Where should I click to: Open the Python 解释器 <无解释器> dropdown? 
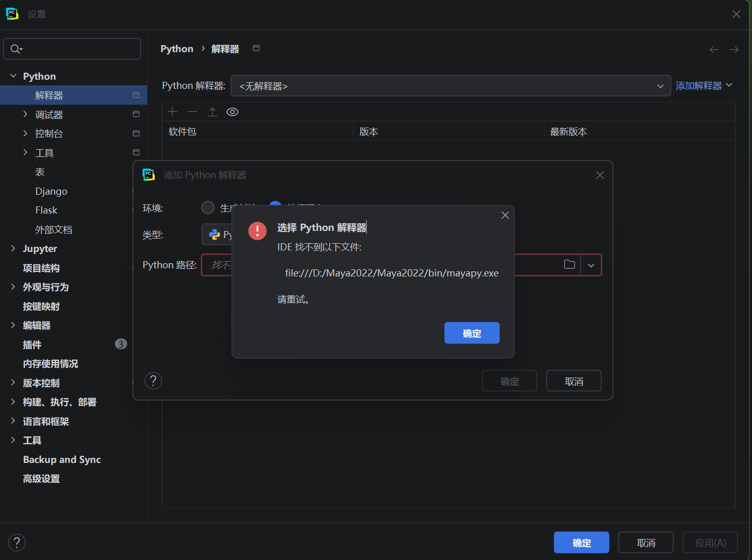tap(451, 86)
